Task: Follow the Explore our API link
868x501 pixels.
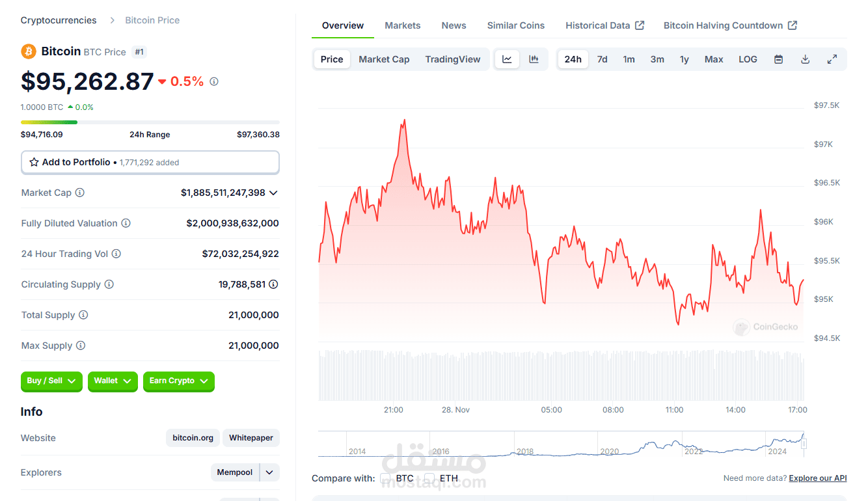Action: [x=818, y=478]
